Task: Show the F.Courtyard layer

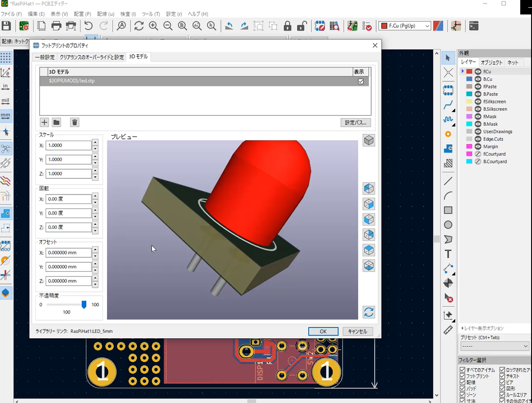Action: [478, 154]
